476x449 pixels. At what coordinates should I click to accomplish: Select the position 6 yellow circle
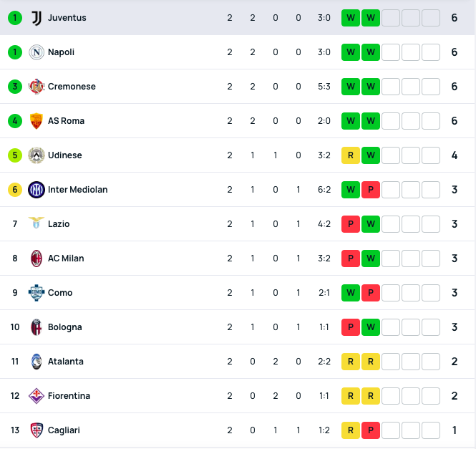[15, 190]
